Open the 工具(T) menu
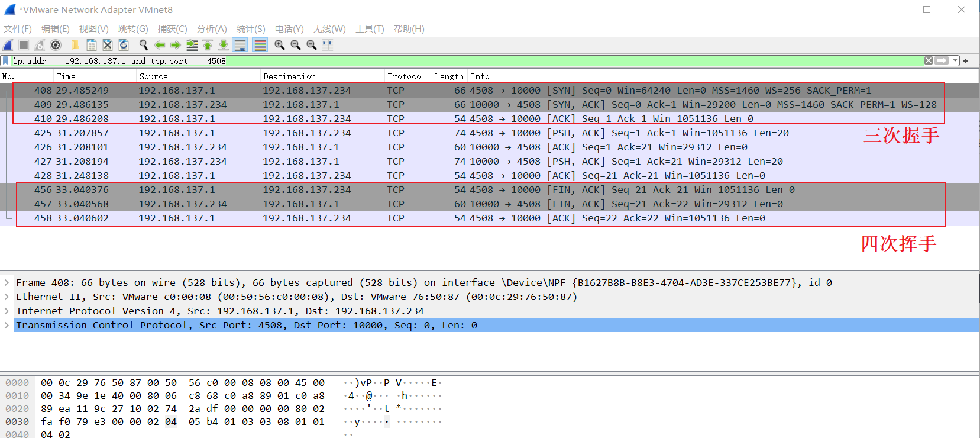This screenshot has height=438, width=980. [370, 29]
